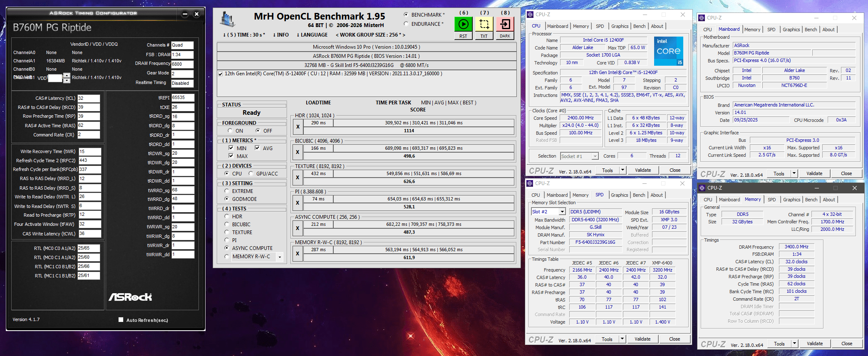Start the OpenCL benchmark with the green play icon
868x356 pixels.
463,24
